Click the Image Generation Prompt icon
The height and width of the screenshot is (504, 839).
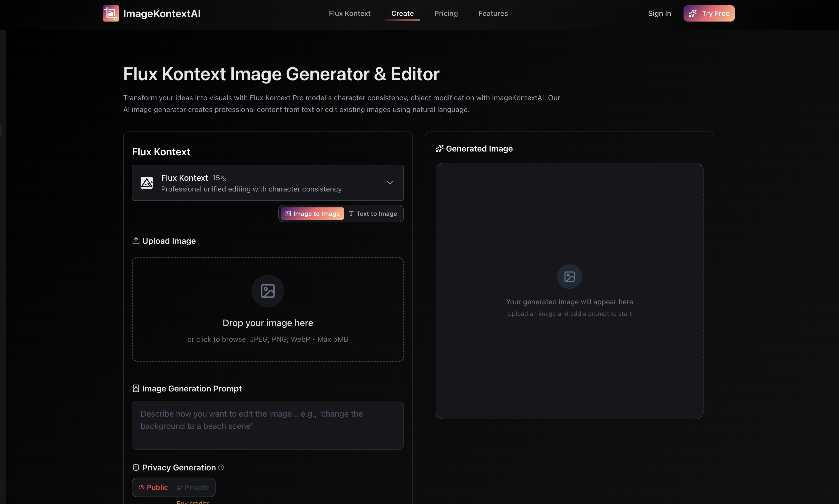[136, 389]
